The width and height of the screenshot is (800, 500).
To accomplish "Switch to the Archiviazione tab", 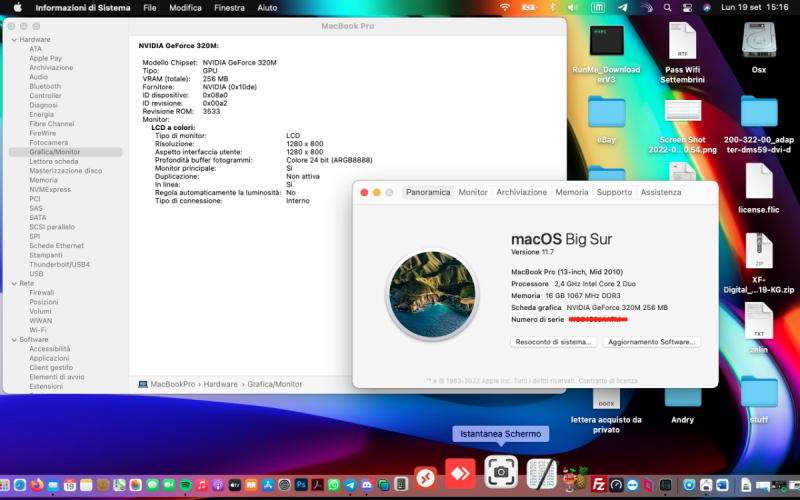I will point(521,192).
